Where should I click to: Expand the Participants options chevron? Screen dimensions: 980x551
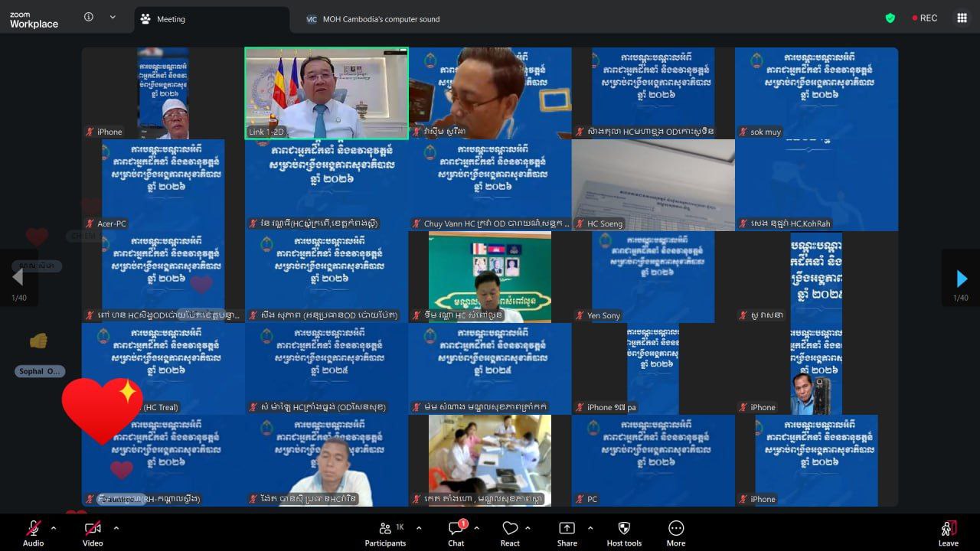419,528
